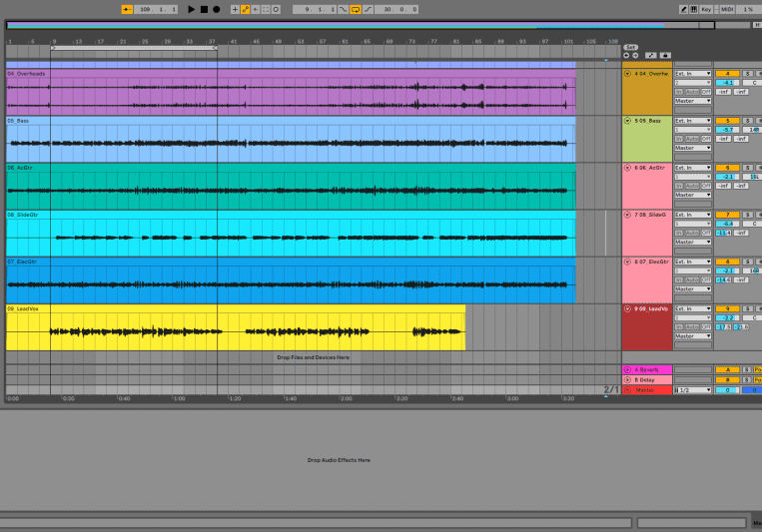Toggle Session Record circle button
762x532 pixels.
(276, 9)
